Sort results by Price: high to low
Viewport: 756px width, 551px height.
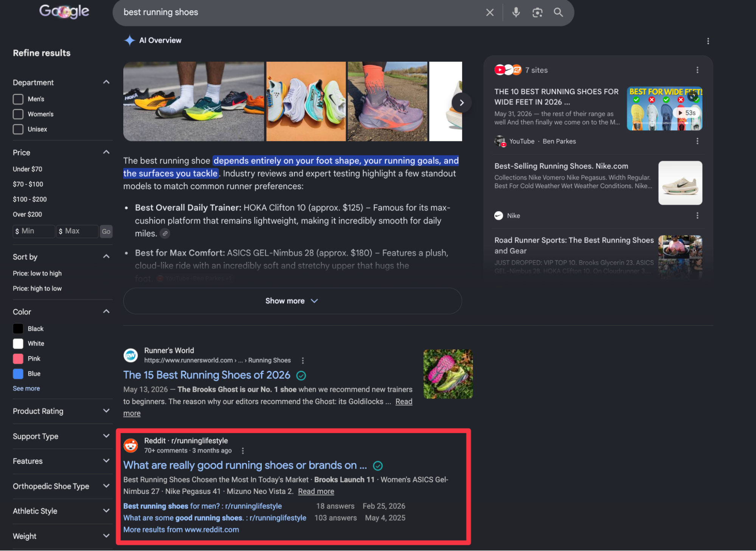[37, 289]
